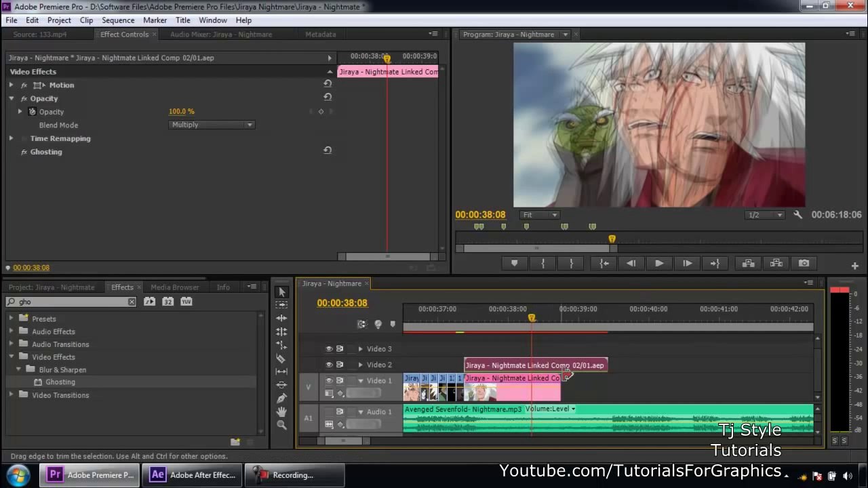Toggle Motion effect fx switch
The width and height of the screenshot is (868, 488).
click(24, 85)
